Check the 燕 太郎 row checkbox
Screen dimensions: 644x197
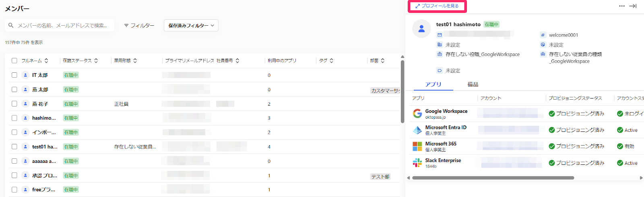[x=14, y=90]
